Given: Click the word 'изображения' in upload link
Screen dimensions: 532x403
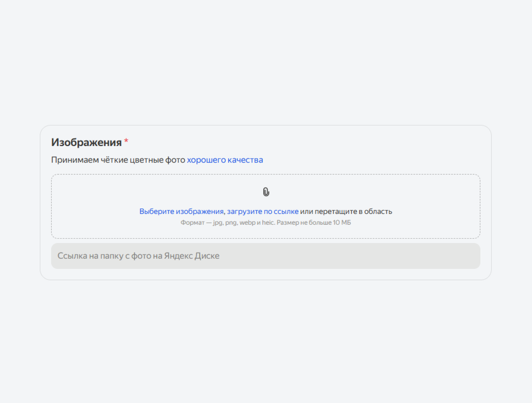Looking at the screenshot, I should [x=200, y=211].
